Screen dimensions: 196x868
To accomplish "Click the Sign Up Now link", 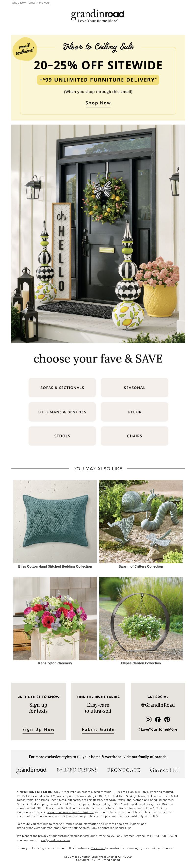I will (x=38, y=730).
